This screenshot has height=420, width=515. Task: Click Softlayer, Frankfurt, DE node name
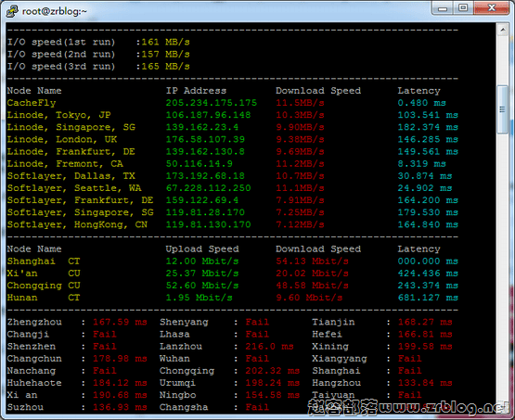click(x=81, y=200)
